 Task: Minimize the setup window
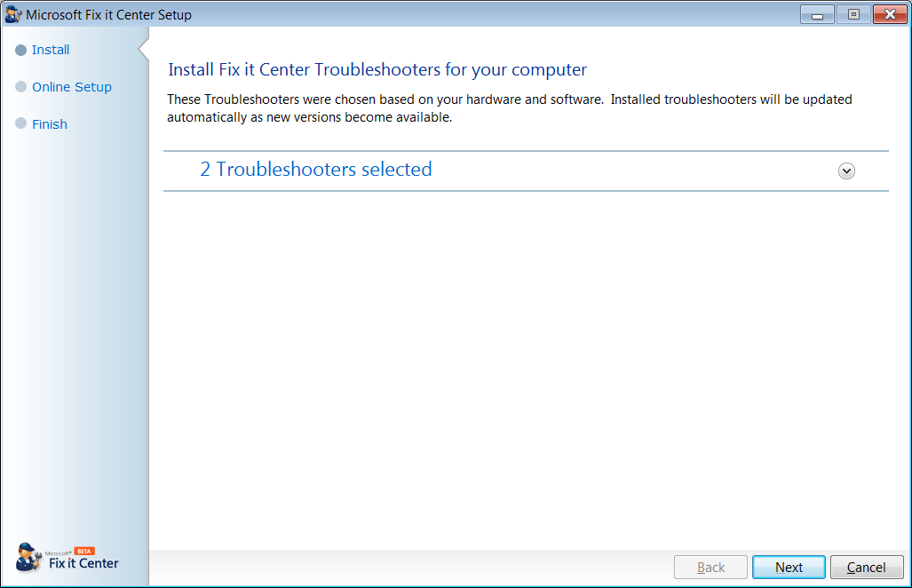pyautogui.click(x=817, y=14)
